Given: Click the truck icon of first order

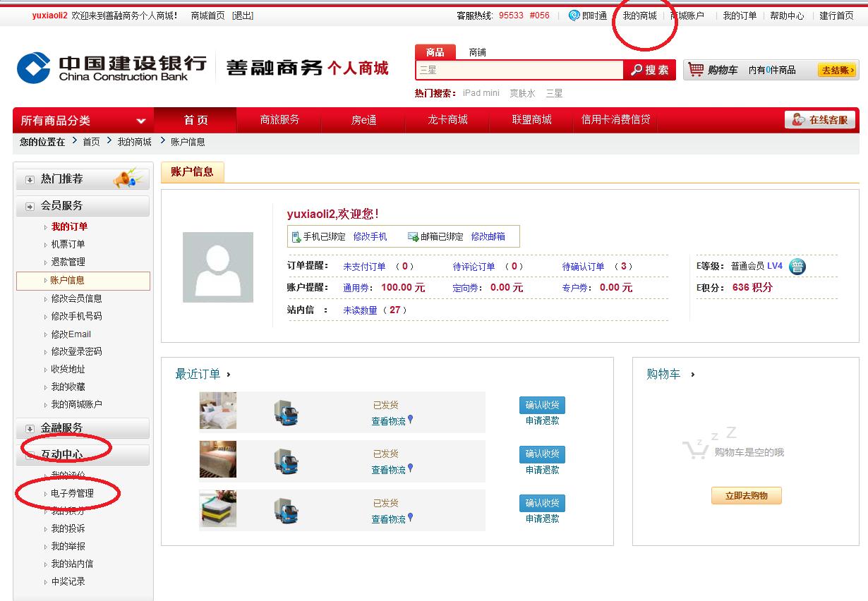Looking at the screenshot, I should 286,412.
